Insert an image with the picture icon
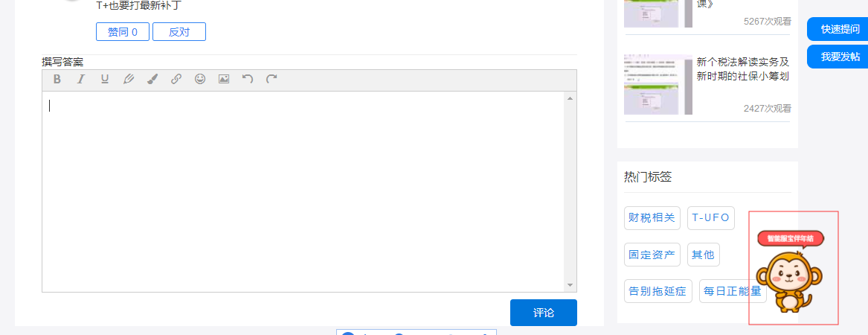The width and height of the screenshot is (868, 335). (224, 79)
